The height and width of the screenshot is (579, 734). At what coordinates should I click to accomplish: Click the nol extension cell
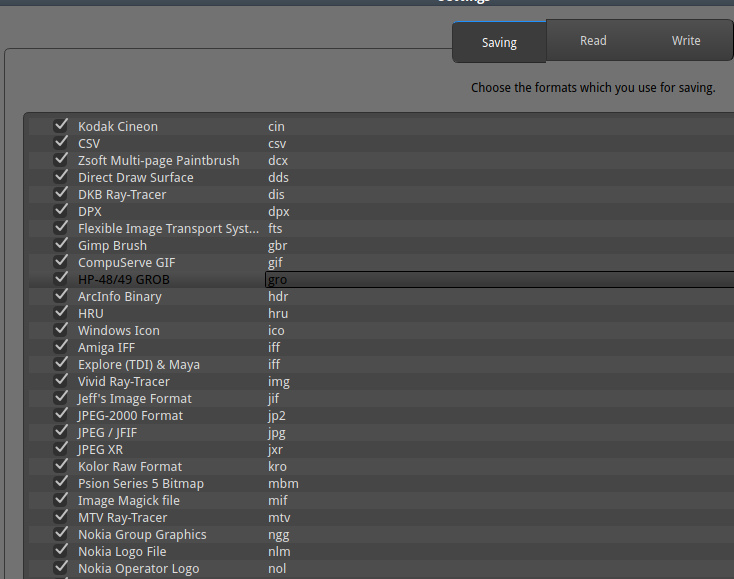pos(277,569)
